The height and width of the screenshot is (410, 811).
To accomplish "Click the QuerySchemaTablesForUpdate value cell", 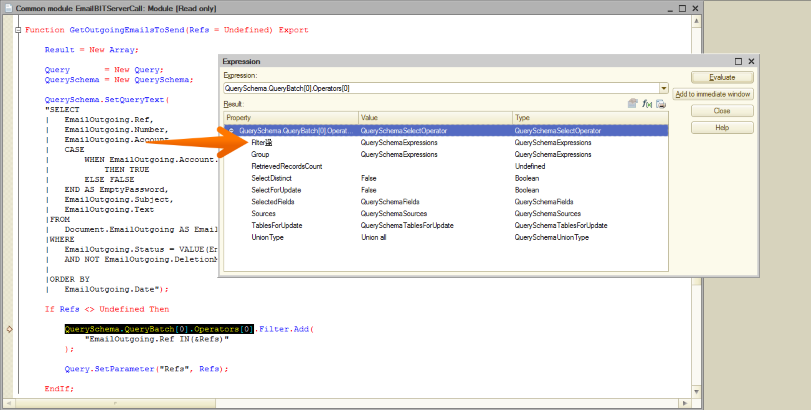I will point(407,225).
